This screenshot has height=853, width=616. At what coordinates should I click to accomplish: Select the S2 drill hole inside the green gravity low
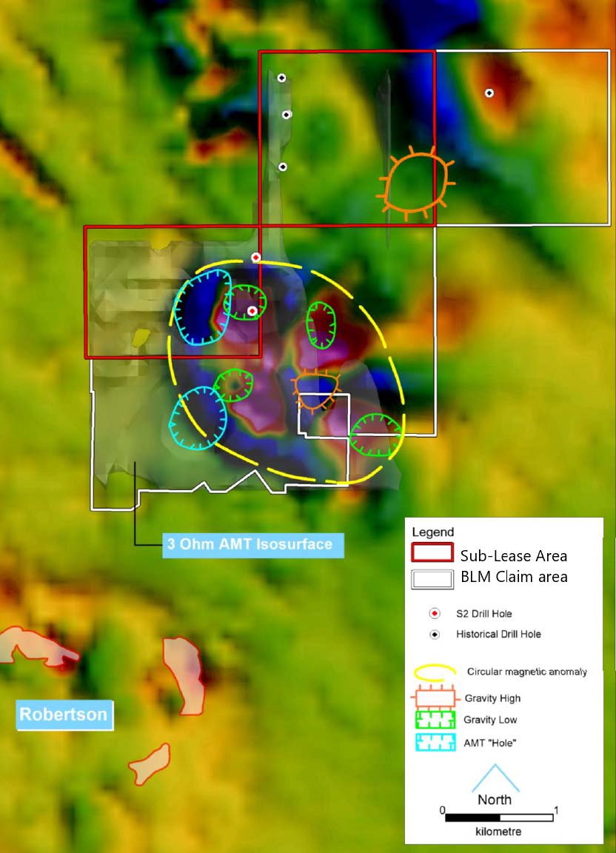(x=252, y=311)
